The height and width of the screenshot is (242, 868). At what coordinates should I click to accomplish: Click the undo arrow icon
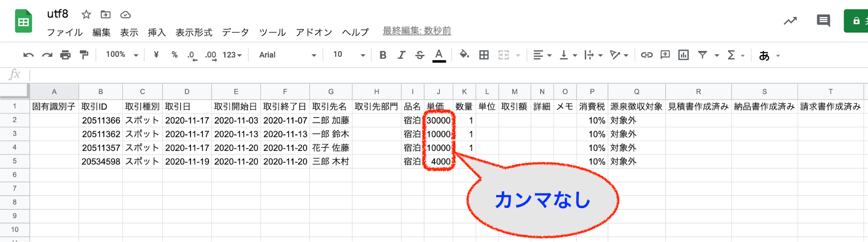pyautogui.click(x=29, y=55)
